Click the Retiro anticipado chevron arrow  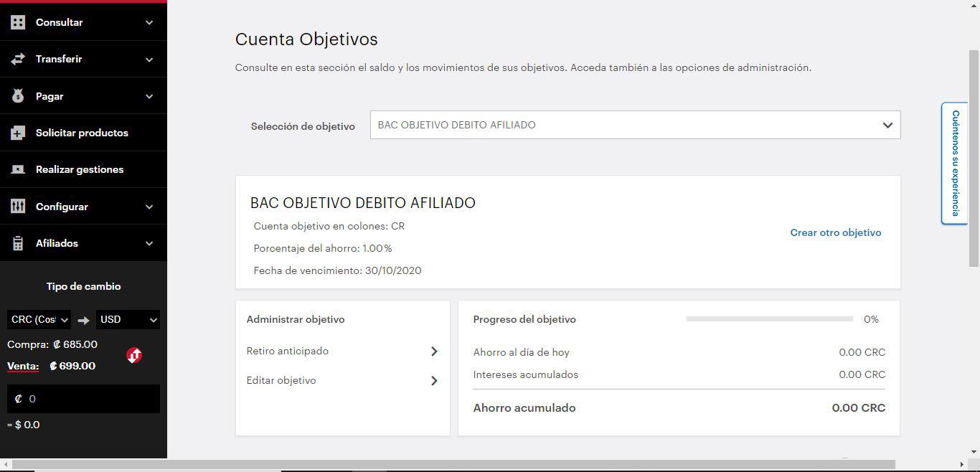[434, 351]
